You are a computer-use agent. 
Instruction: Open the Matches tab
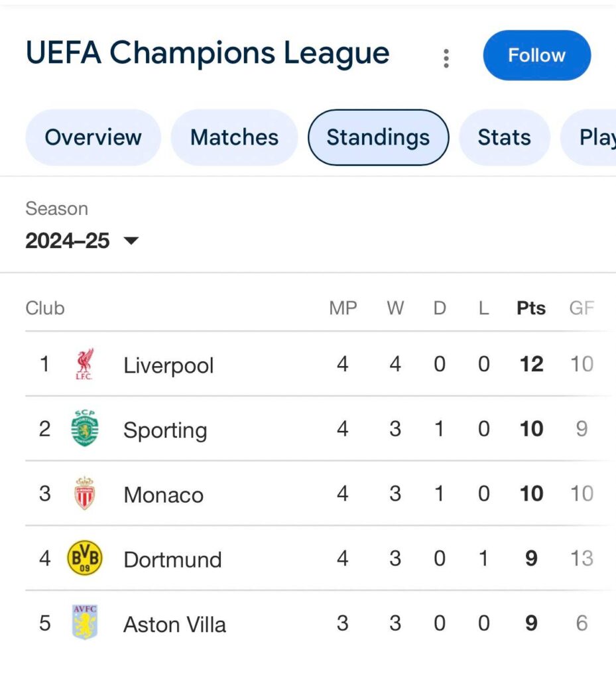234,137
